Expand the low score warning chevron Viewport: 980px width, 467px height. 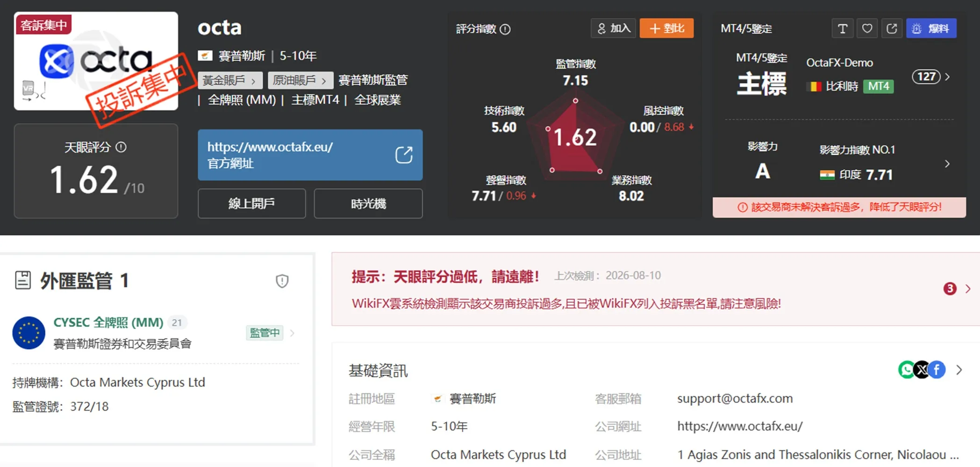click(x=968, y=288)
